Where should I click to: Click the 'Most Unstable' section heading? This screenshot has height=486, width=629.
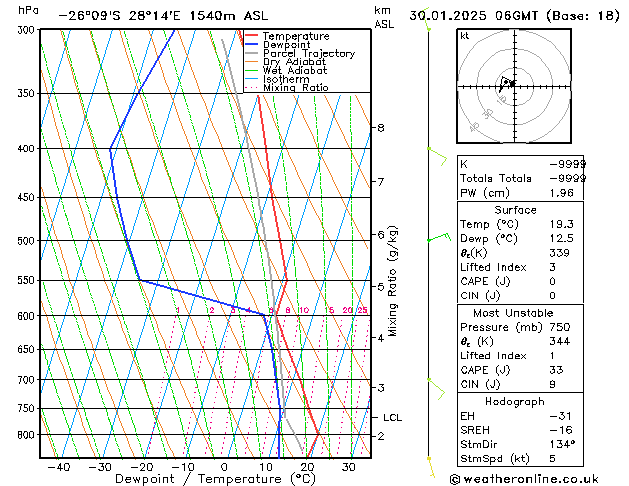(513, 313)
